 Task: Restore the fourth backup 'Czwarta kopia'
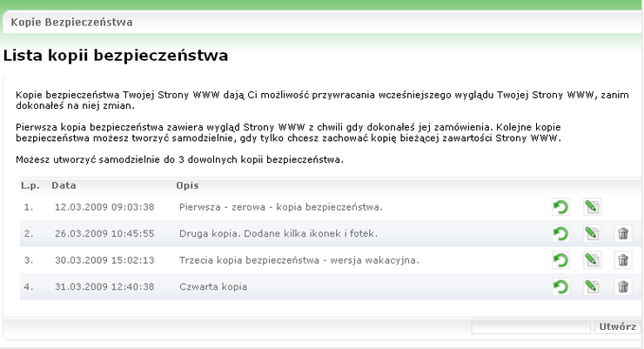pyautogui.click(x=560, y=286)
